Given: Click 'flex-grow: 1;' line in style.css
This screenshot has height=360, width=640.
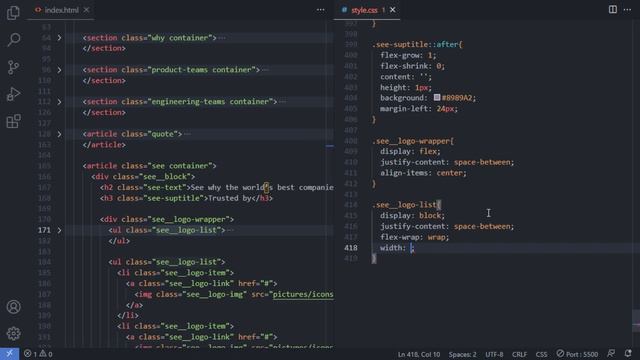Looking at the screenshot, I should [408, 55].
